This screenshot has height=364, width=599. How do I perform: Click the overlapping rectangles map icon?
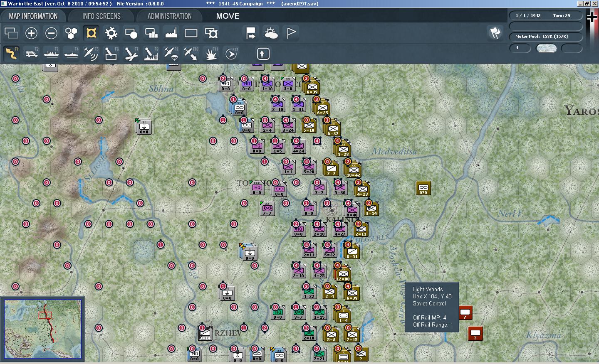pos(11,33)
